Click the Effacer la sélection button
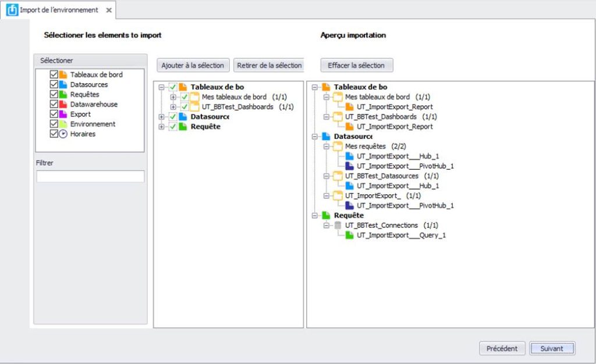596x364 pixels. pos(356,65)
